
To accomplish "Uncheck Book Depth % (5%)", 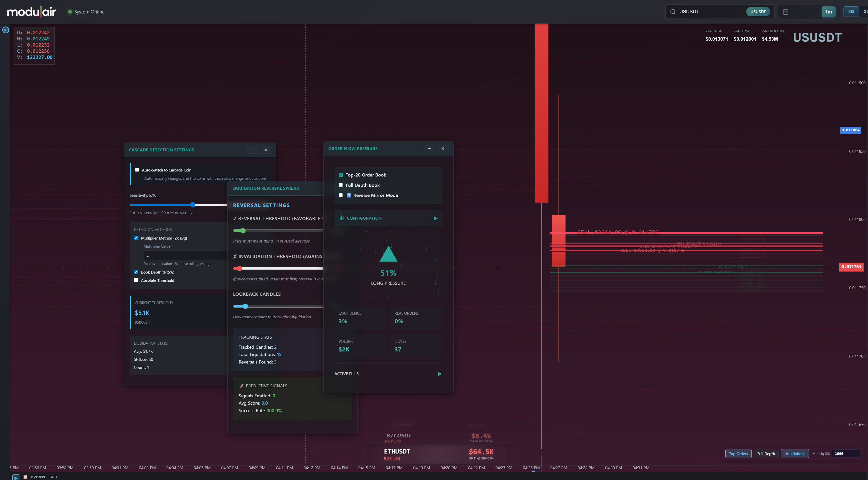I will (136, 272).
